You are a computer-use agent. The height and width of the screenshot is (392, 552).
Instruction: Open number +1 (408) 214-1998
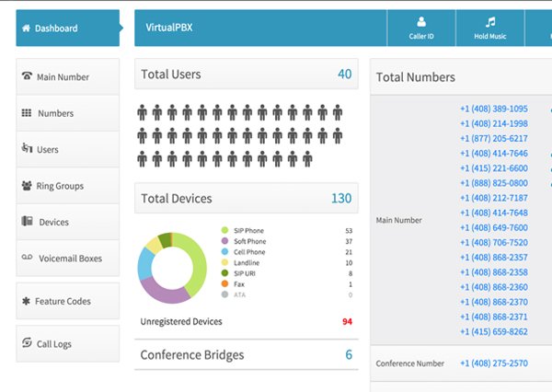click(x=494, y=123)
